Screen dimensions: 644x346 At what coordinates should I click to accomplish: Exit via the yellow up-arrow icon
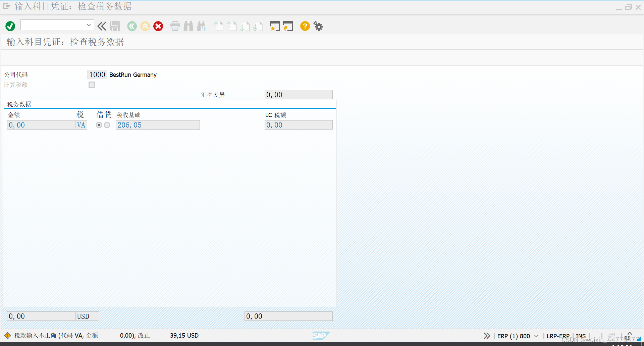(145, 26)
